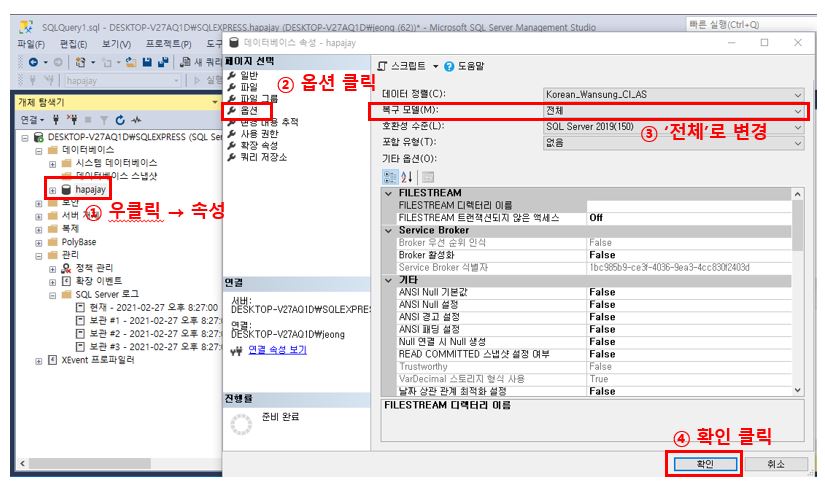Viewport: 825px width, 482px height.
Task: Click READ COMMITTED 스냅샷 설정 여부 row
Action: (x=594, y=355)
